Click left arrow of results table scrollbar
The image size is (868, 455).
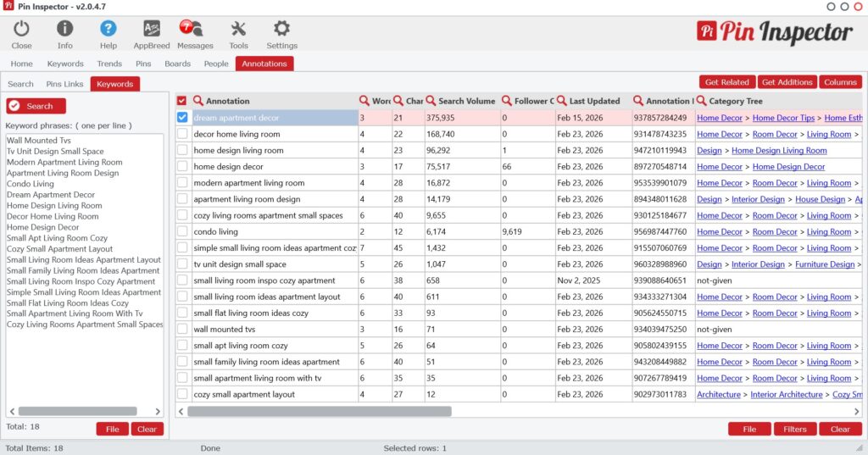pyautogui.click(x=181, y=411)
